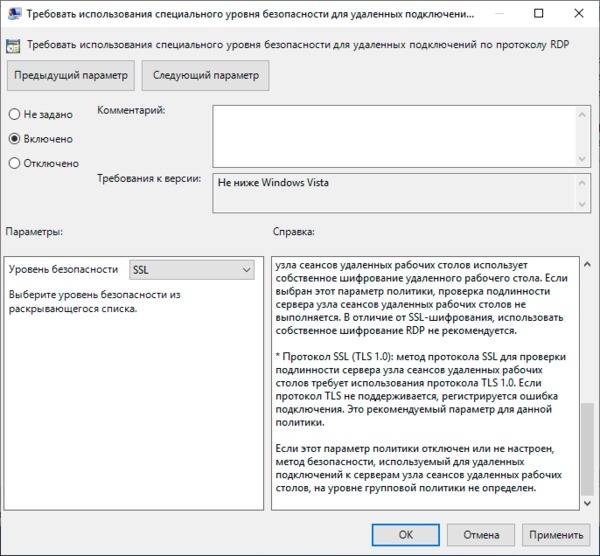Click the 'Следующий параметр' button

205,75
